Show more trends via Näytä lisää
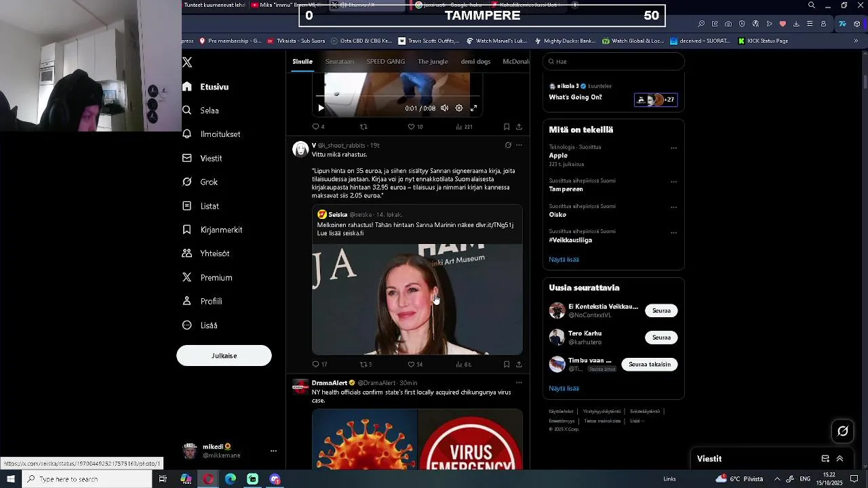868x488 pixels. coord(564,260)
